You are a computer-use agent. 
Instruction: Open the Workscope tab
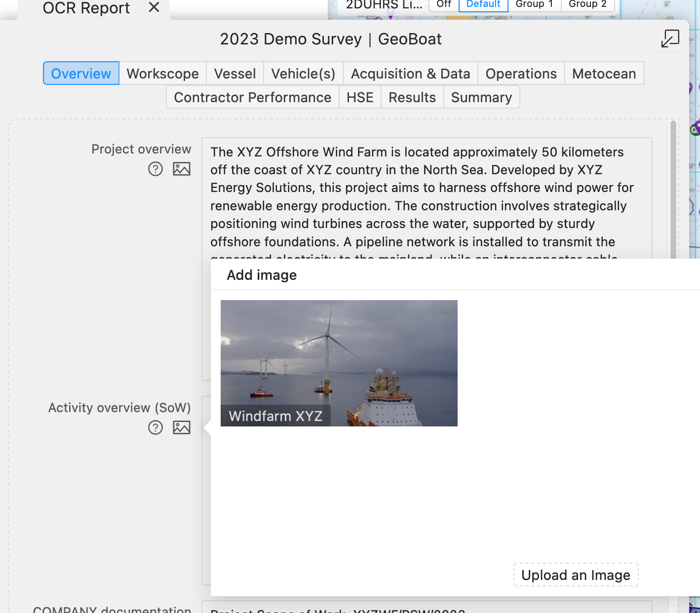163,74
